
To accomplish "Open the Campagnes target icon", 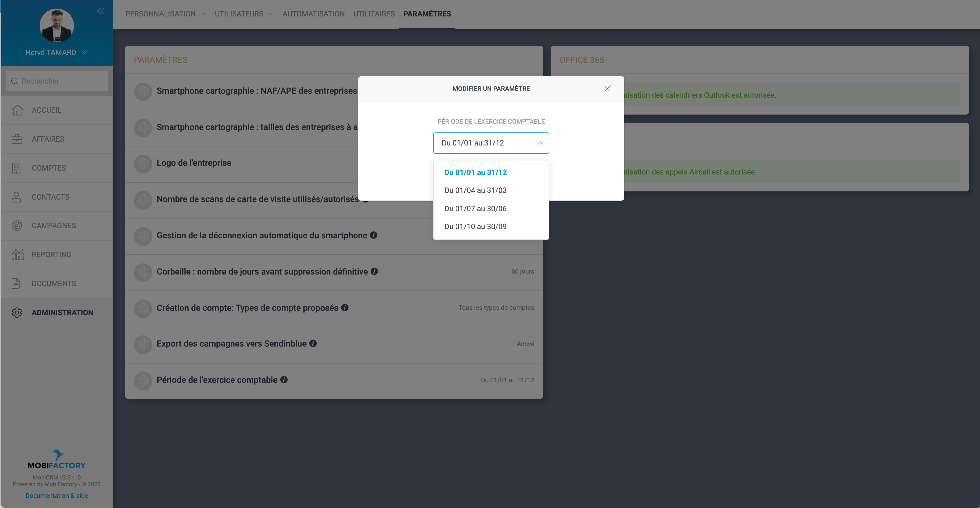I will 17,225.
